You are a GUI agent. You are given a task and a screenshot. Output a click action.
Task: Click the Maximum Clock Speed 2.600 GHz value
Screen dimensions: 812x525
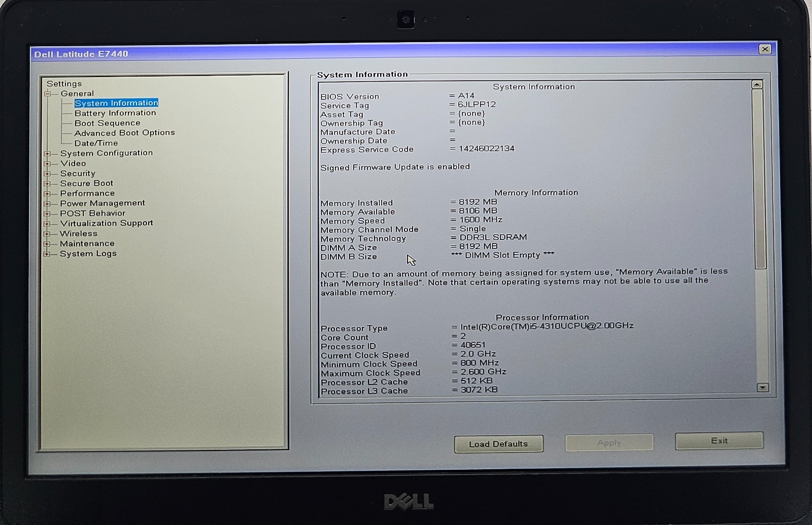click(483, 372)
